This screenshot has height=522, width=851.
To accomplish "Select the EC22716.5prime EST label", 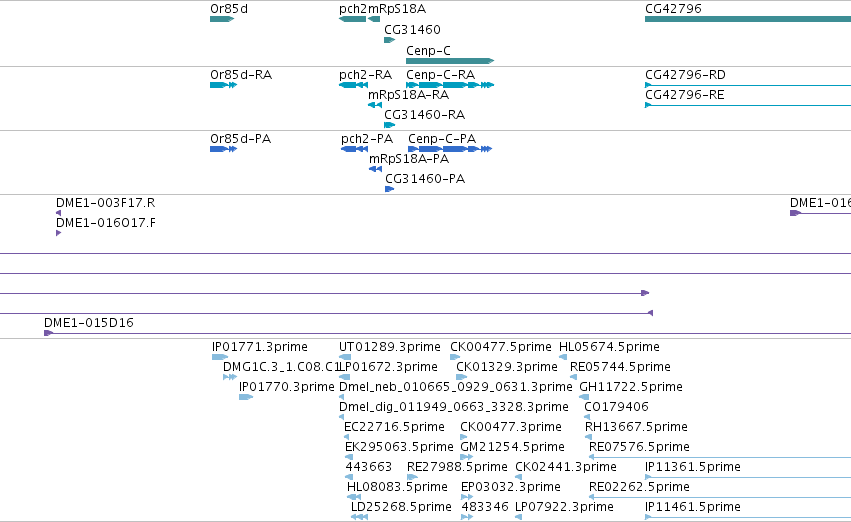I will click(394, 427).
